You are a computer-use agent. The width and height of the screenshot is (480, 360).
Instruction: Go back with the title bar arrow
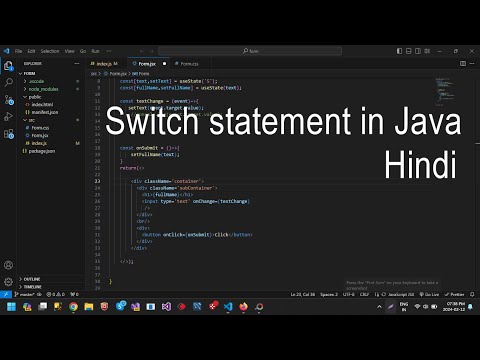142,51
